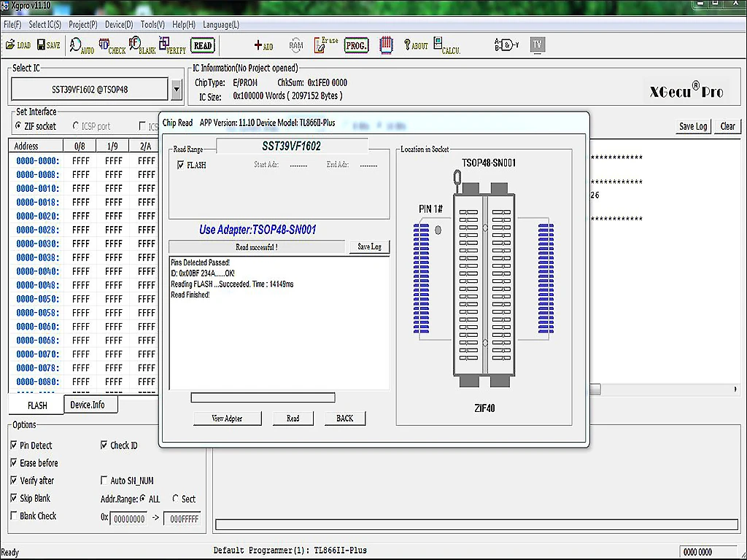Click the PROG. program chip icon
This screenshot has height=560, width=747.
click(356, 45)
